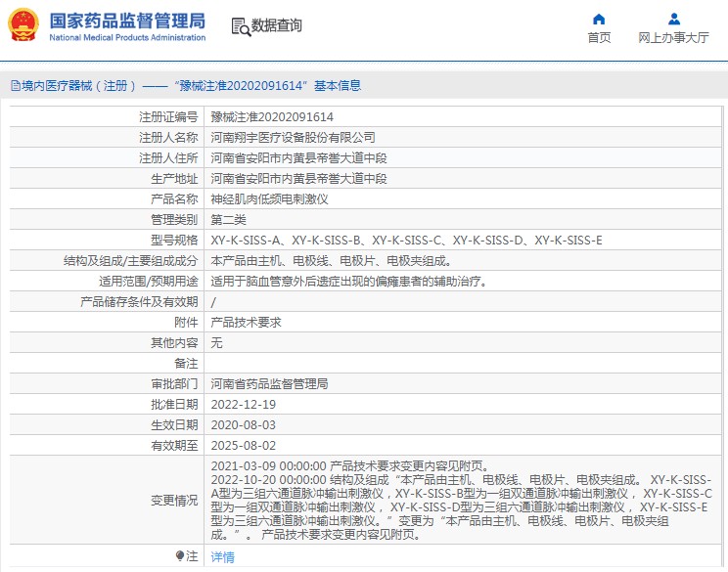Click product name 神经肌肉低频电刺激仪
This screenshot has width=728, height=572.
[x=269, y=199]
